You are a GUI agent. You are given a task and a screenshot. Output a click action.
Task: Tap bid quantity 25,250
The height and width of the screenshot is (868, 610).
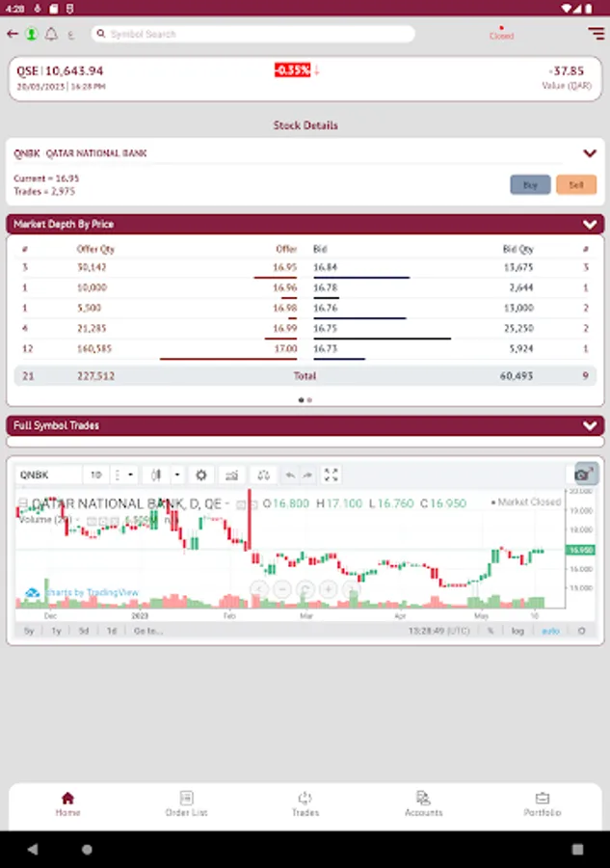point(518,328)
